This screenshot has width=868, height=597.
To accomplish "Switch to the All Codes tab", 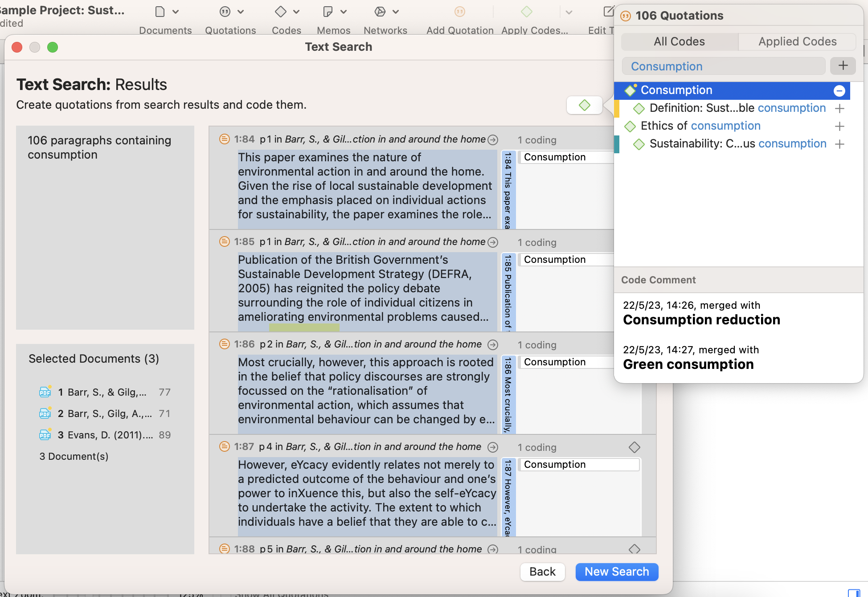I will pyautogui.click(x=679, y=41).
